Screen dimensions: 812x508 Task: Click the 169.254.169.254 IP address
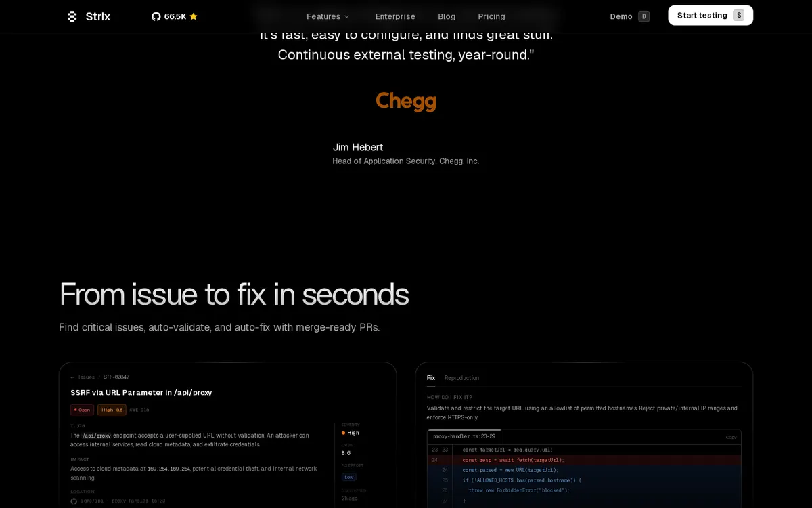pyautogui.click(x=168, y=469)
